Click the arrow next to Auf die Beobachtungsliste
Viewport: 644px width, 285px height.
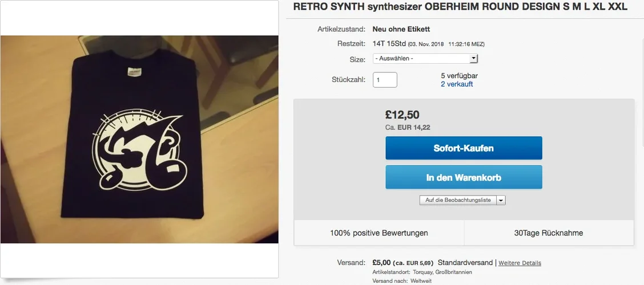(x=501, y=200)
